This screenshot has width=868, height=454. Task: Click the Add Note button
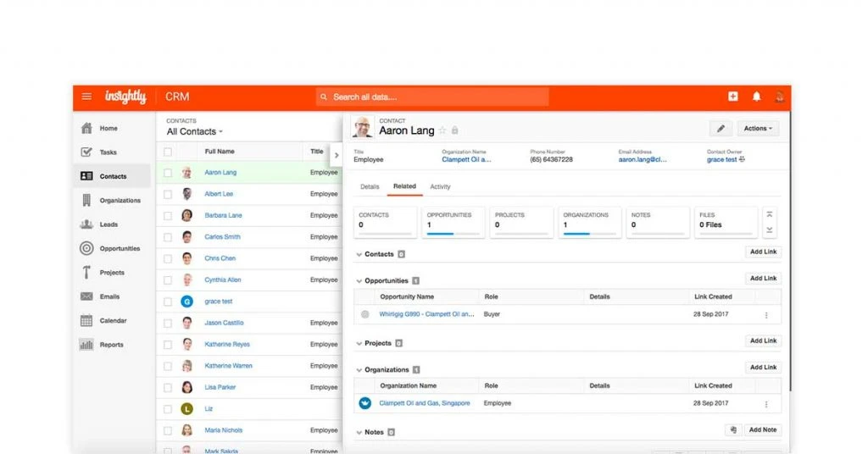coord(762,429)
